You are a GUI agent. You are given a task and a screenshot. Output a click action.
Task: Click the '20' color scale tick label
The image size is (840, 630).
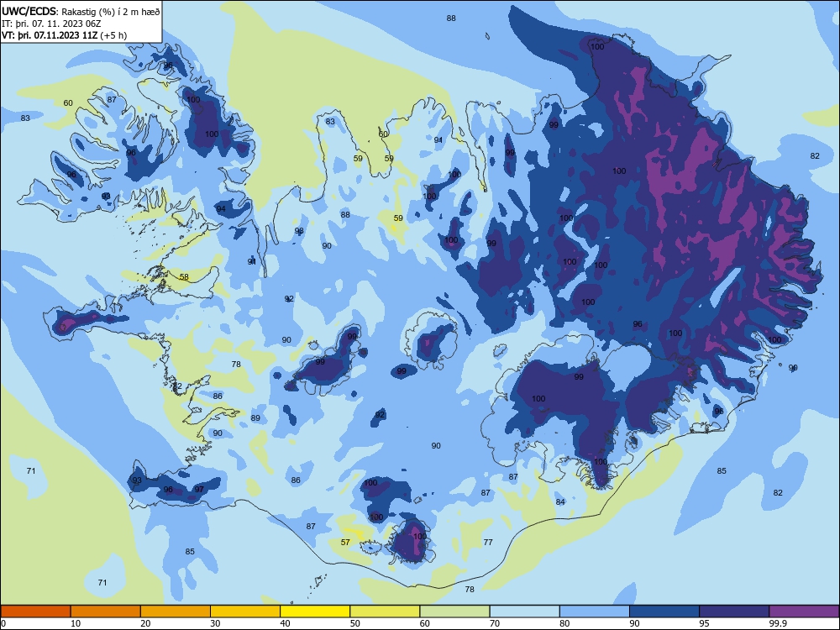pos(145,623)
